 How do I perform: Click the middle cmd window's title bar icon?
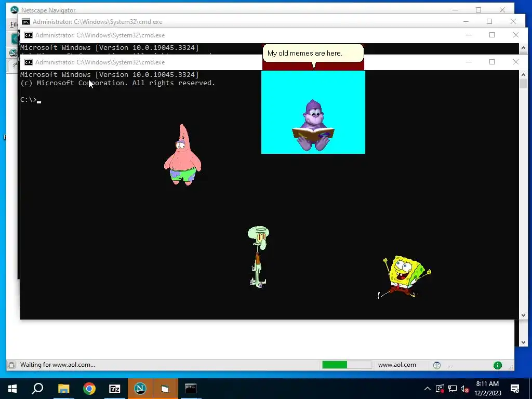click(29, 35)
